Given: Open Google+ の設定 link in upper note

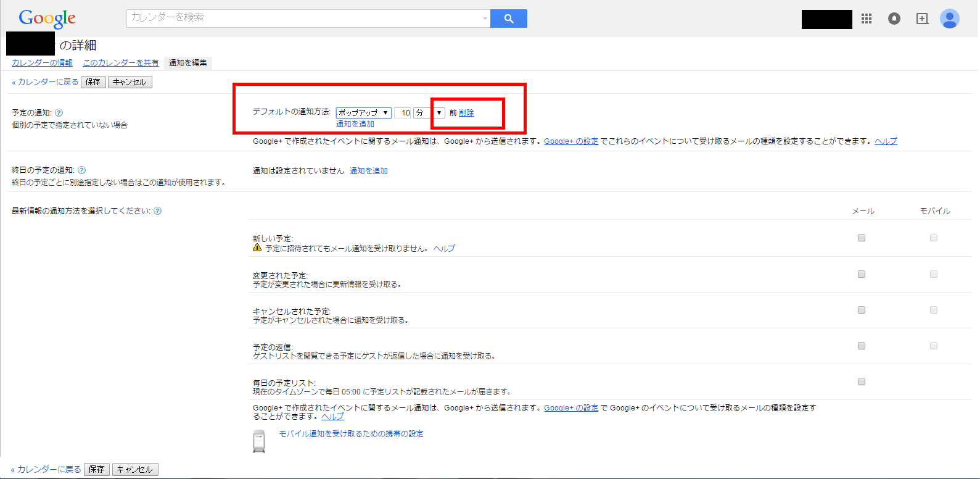Looking at the screenshot, I should click(x=571, y=141).
